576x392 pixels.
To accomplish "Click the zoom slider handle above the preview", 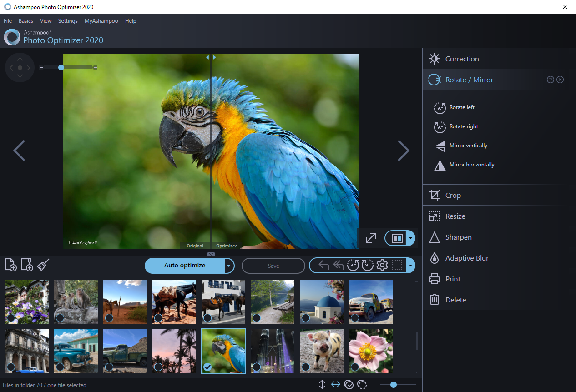I will (61, 67).
